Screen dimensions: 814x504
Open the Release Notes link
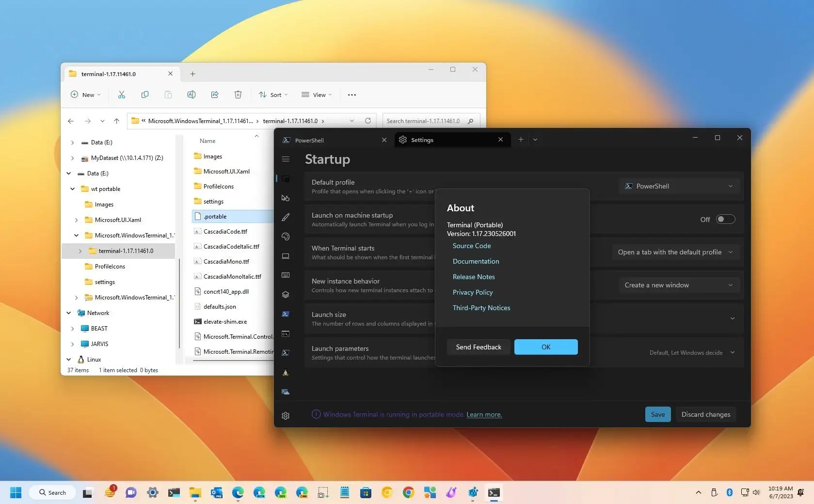pos(473,277)
